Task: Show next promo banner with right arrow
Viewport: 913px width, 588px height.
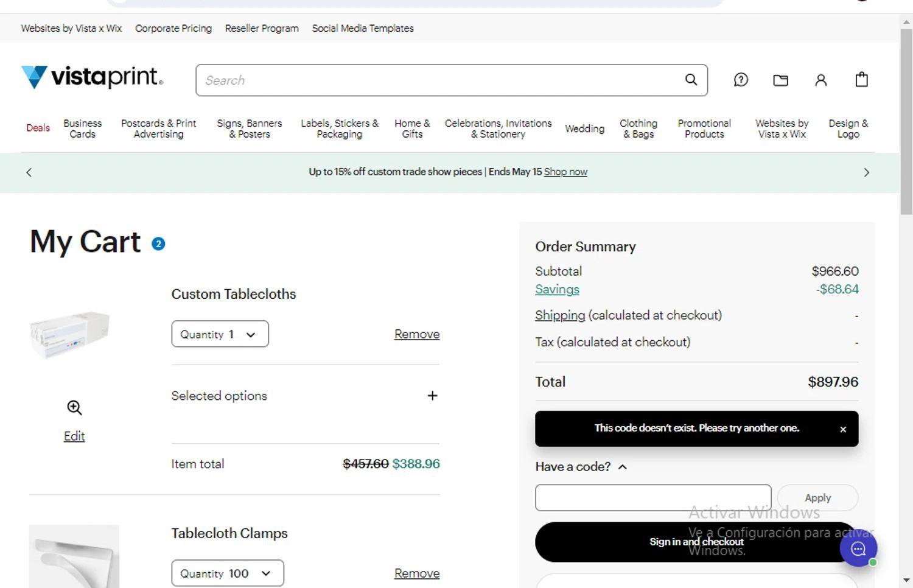Action: [x=867, y=172]
